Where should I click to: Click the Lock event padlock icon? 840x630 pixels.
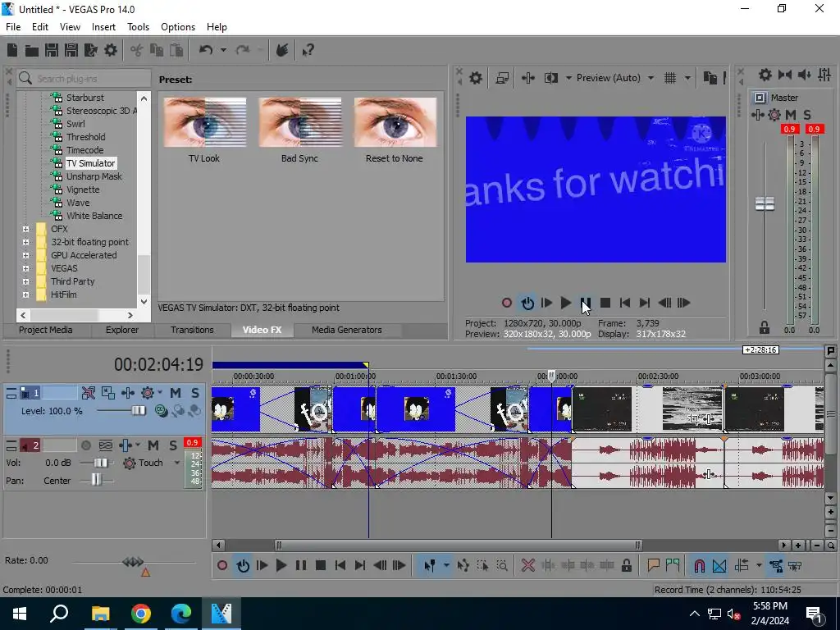(x=626, y=565)
